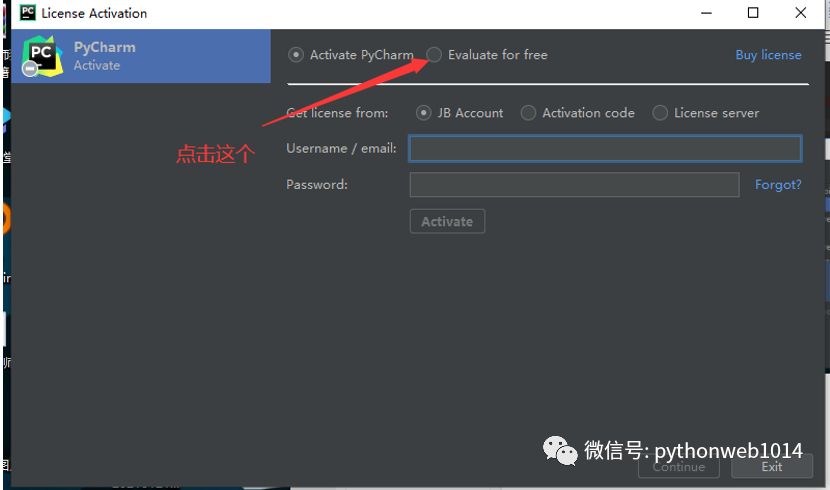Select JB Account as license source
This screenshot has width=830, height=490.
point(423,113)
